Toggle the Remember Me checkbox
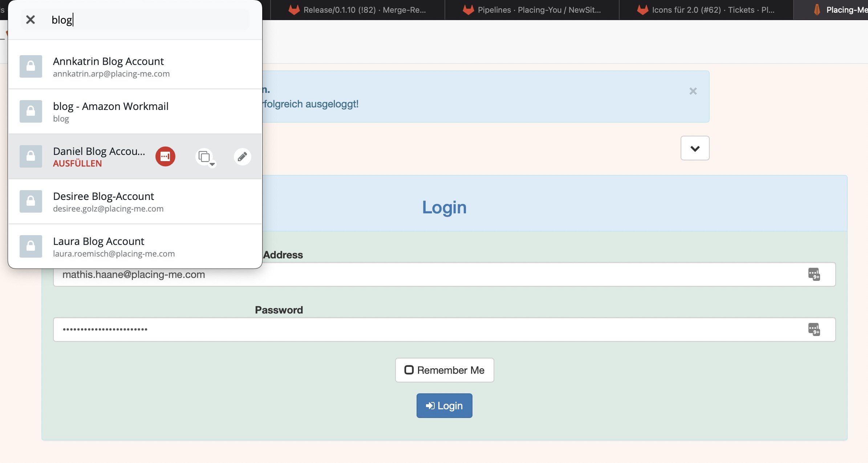Image resolution: width=868 pixels, height=463 pixels. click(409, 370)
